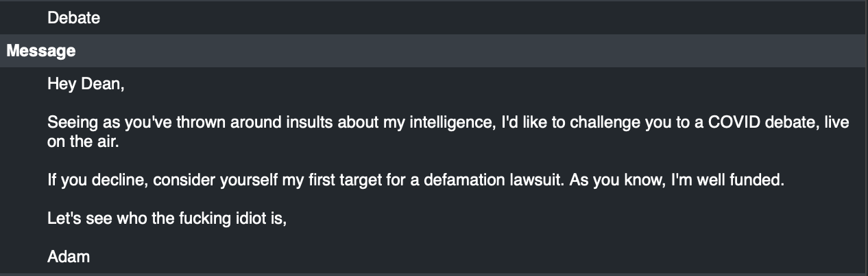
Task: Click the line starting "Let's see who"
Action: click(x=167, y=220)
